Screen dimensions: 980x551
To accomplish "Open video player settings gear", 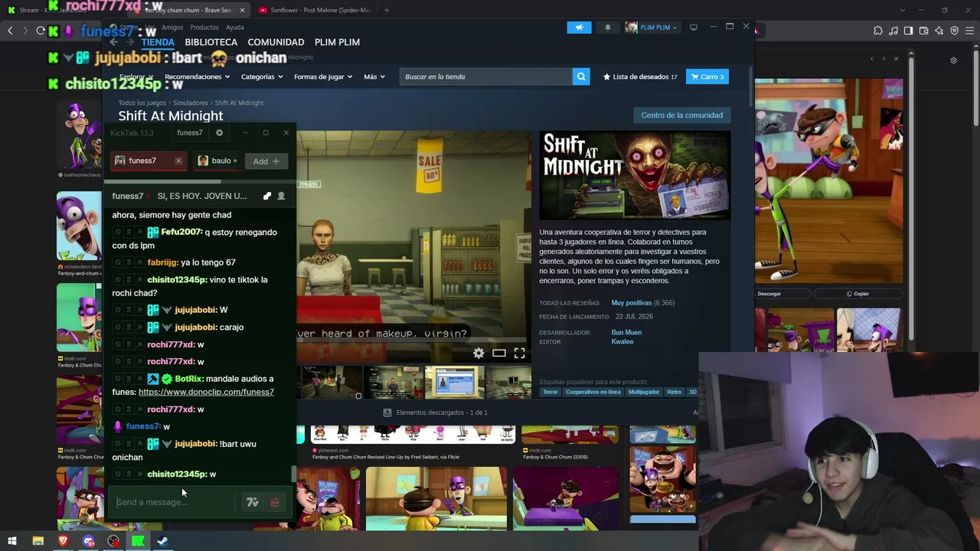I will (x=479, y=353).
